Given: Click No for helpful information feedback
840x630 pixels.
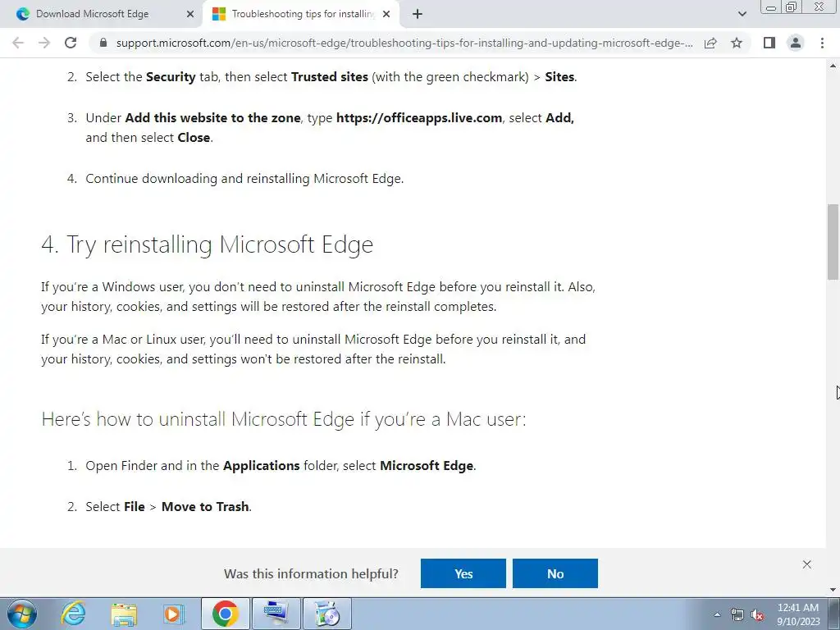Looking at the screenshot, I should coord(555,573).
